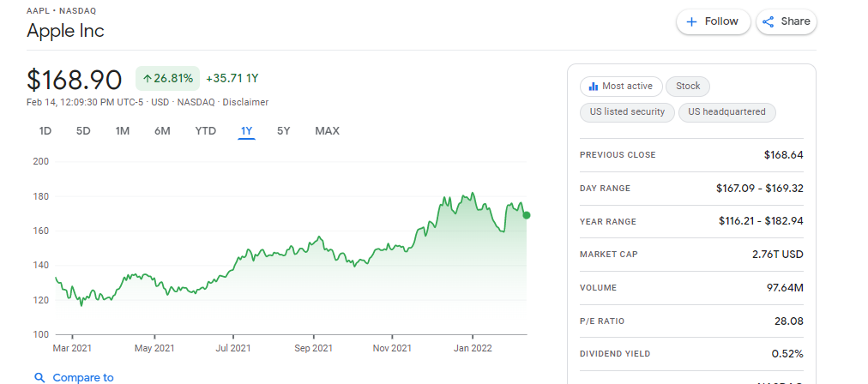Viewport: 868px width, 384px height.
Task: Open the Disclaimer link
Action: coord(245,102)
